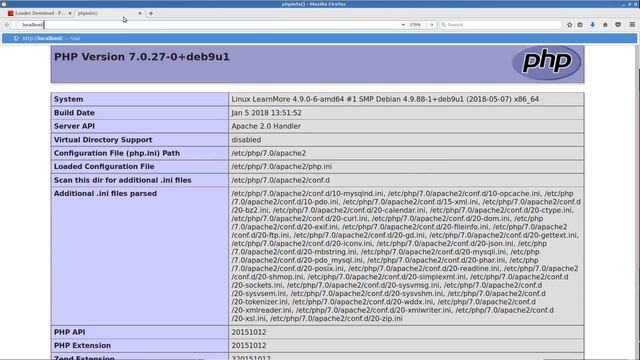Click into the localhost address field
This screenshot has height=360, width=640.
coord(210,25)
